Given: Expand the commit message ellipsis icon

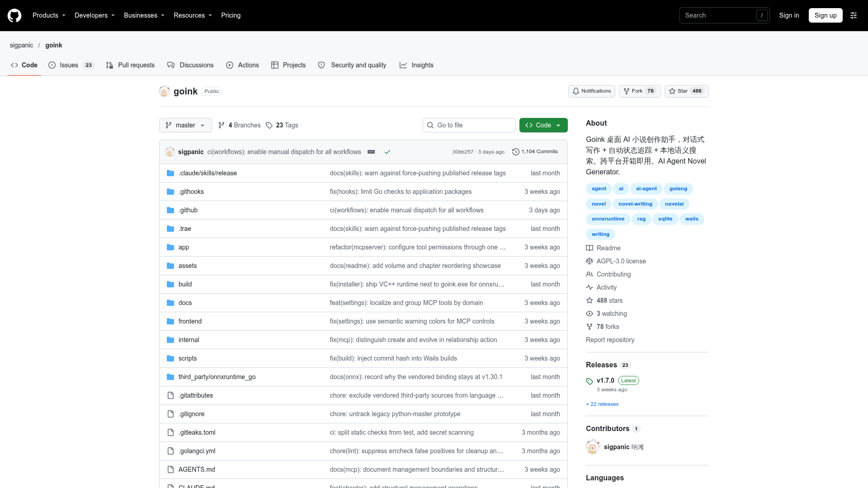Looking at the screenshot, I should click(x=371, y=152).
